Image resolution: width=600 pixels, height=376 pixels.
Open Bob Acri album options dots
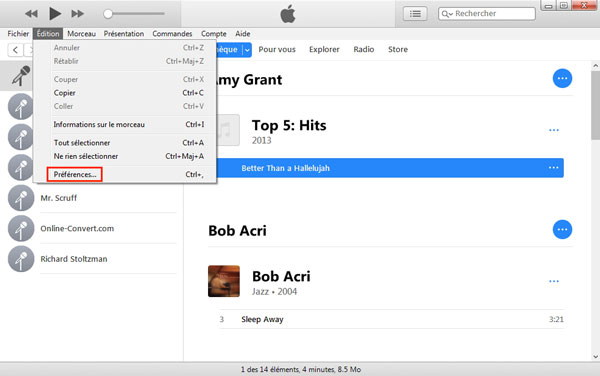pyautogui.click(x=554, y=281)
